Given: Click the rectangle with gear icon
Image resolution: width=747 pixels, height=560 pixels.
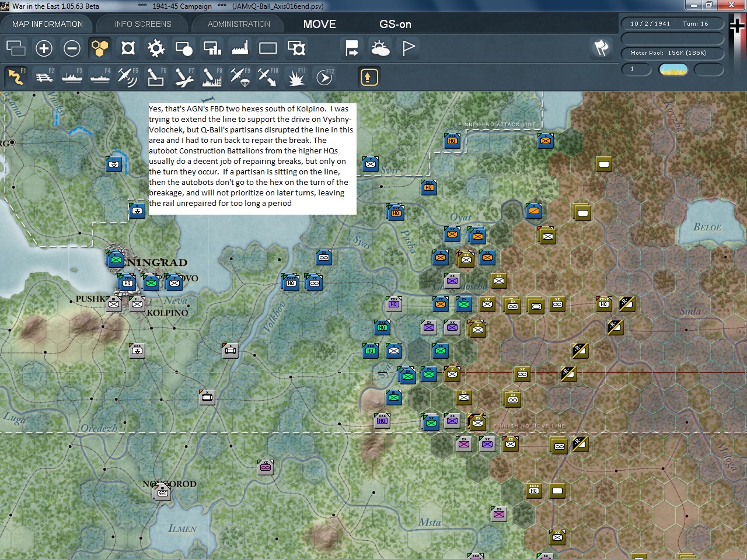Looking at the screenshot, I should pos(296,48).
